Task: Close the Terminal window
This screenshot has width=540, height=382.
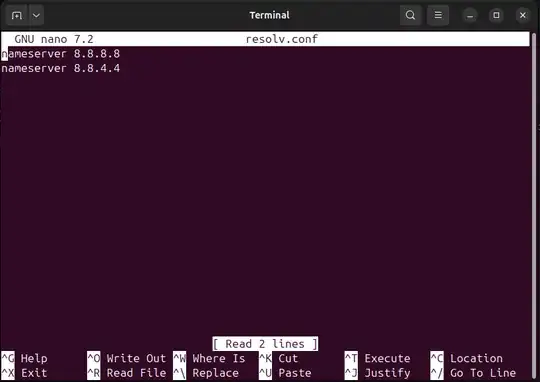Action: click(522, 16)
